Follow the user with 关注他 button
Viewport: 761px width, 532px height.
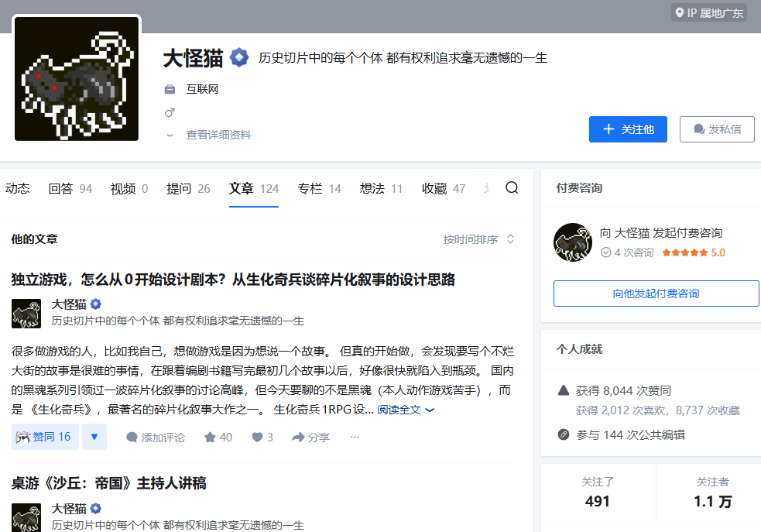(x=628, y=129)
